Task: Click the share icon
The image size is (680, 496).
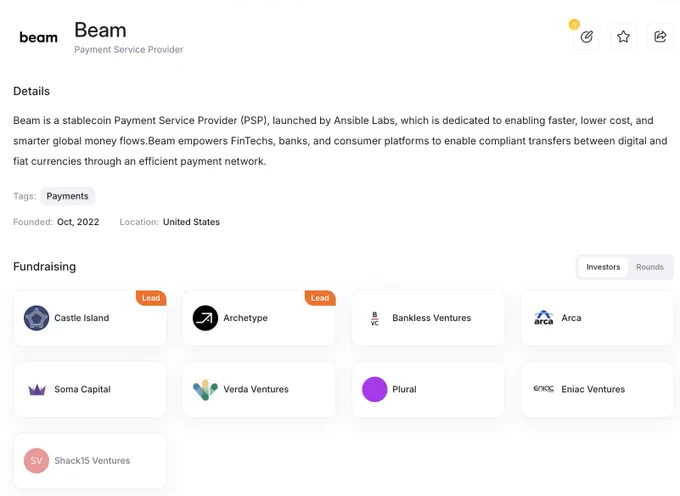Action: [660, 37]
